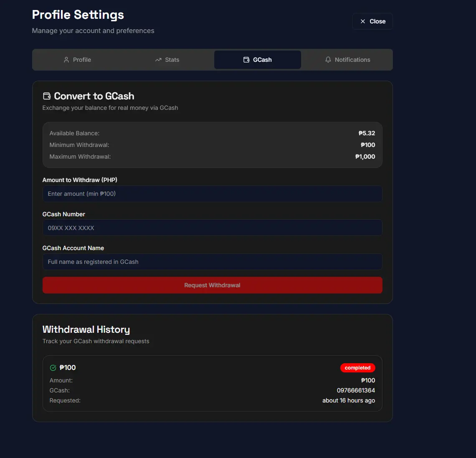Open the Profile tab
This screenshot has height=458, width=476.
point(77,60)
